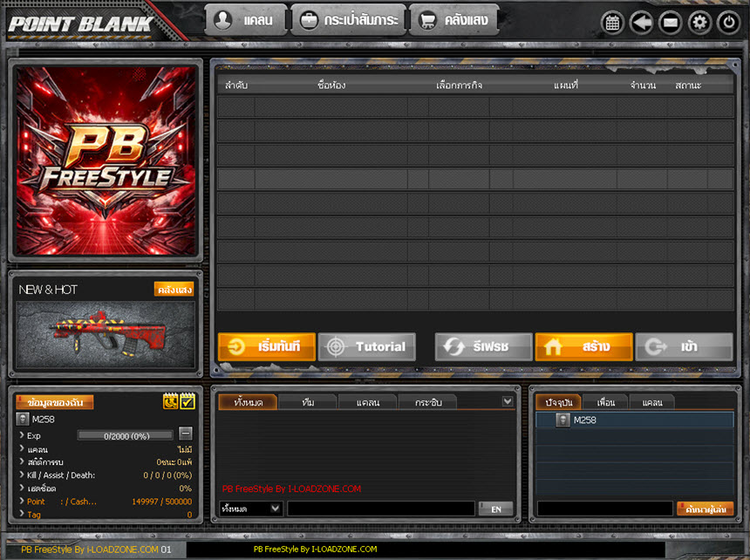
Task: Expand the Tag row arrow
Action: pyautogui.click(x=22, y=514)
